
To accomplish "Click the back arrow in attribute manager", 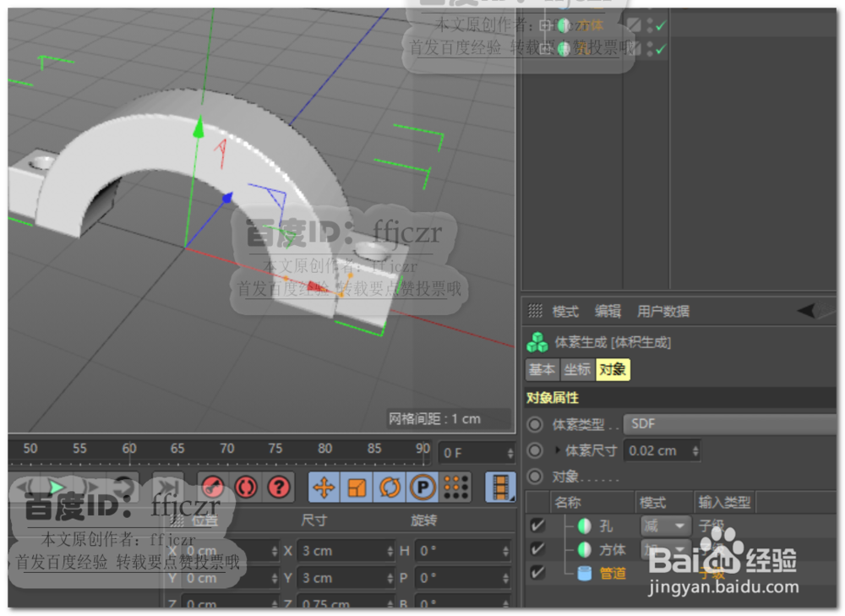I will pyautogui.click(x=807, y=310).
